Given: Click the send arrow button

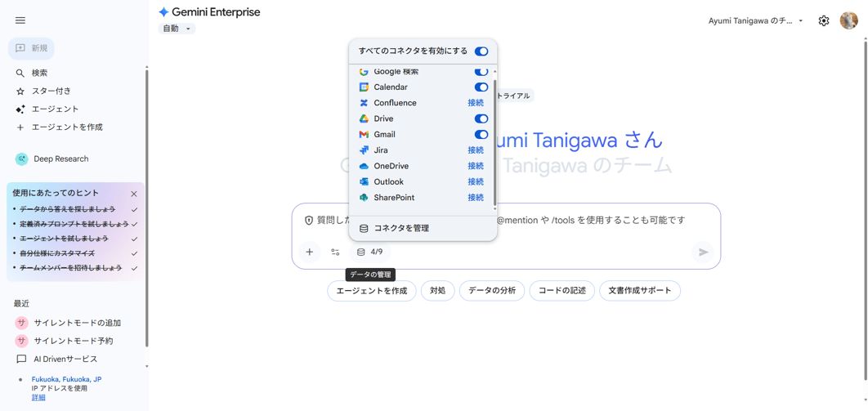Looking at the screenshot, I should tap(703, 252).
